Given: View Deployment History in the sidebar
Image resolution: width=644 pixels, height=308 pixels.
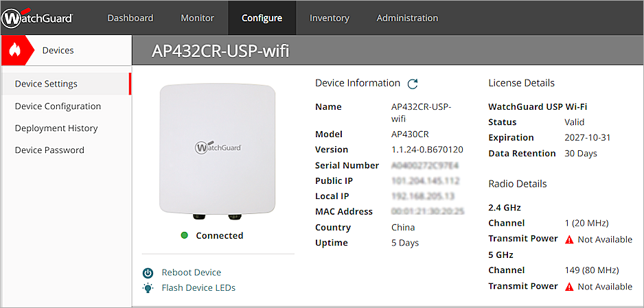Looking at the screenshot, I should pos(56,128).
